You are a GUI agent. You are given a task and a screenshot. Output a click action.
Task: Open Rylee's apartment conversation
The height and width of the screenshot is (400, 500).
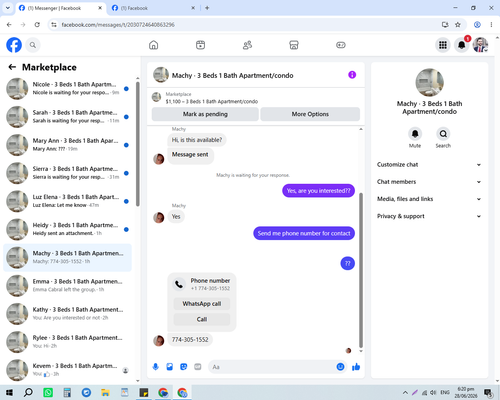67,342
